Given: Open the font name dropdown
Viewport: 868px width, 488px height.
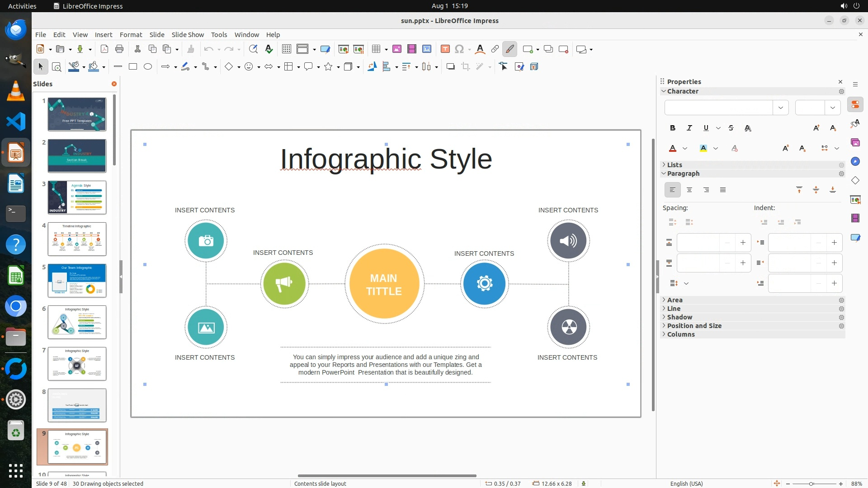Looking at the screenshot, I should pyautogui.click(x=780, y=108).
